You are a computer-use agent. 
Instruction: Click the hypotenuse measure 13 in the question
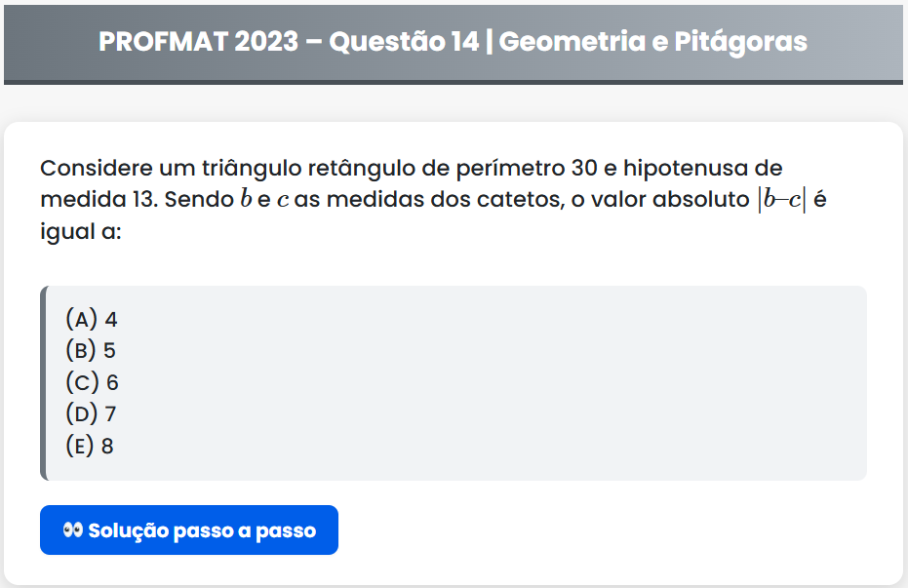[x=142, y=200]
